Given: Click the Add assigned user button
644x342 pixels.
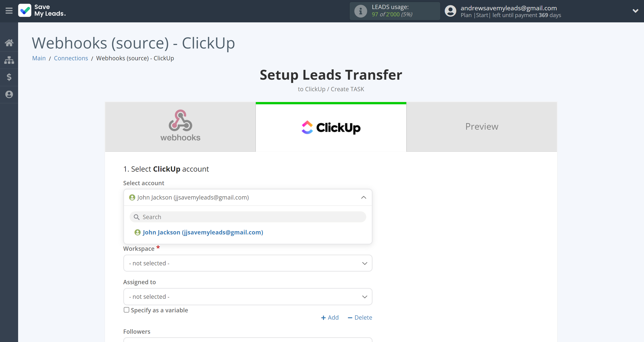Looking at the screenshot, I should (x=330, y=317).
